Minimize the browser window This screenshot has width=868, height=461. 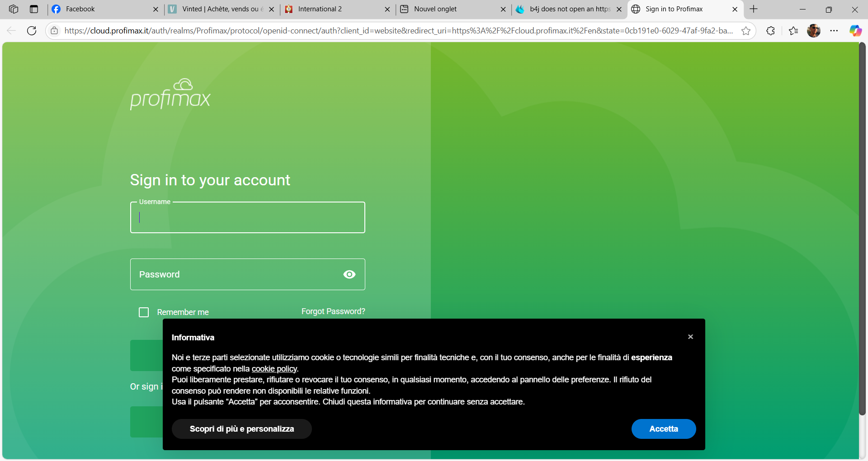(803, 9)
